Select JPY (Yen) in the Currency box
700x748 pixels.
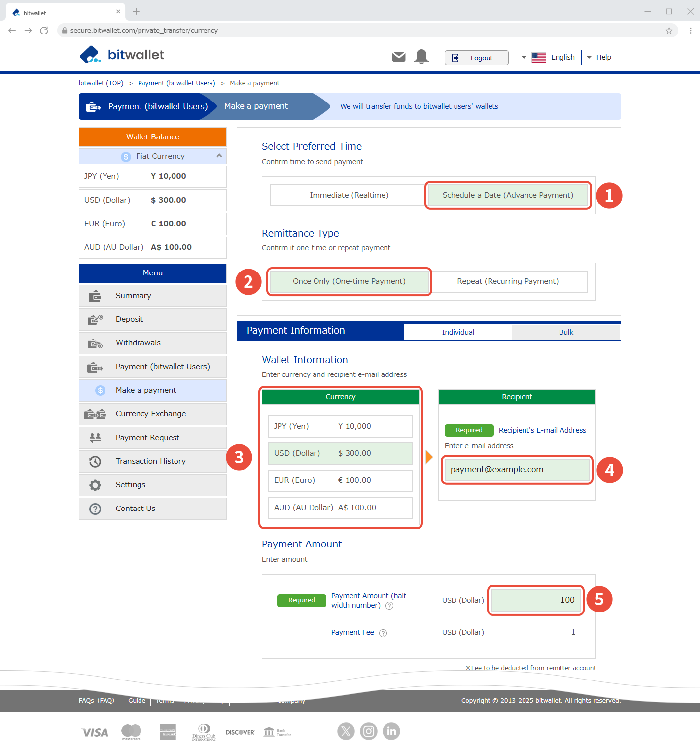click(340, 426)
